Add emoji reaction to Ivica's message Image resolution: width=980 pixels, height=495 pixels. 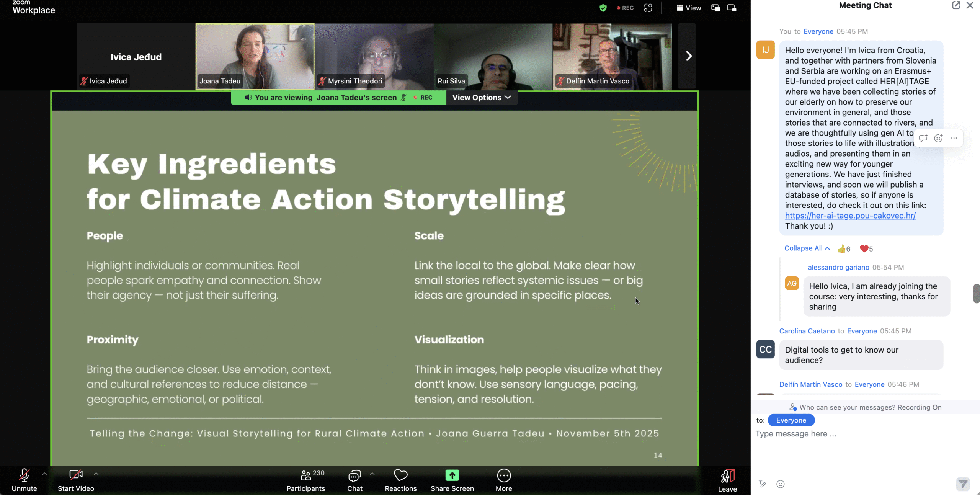(x=938, y=138)
